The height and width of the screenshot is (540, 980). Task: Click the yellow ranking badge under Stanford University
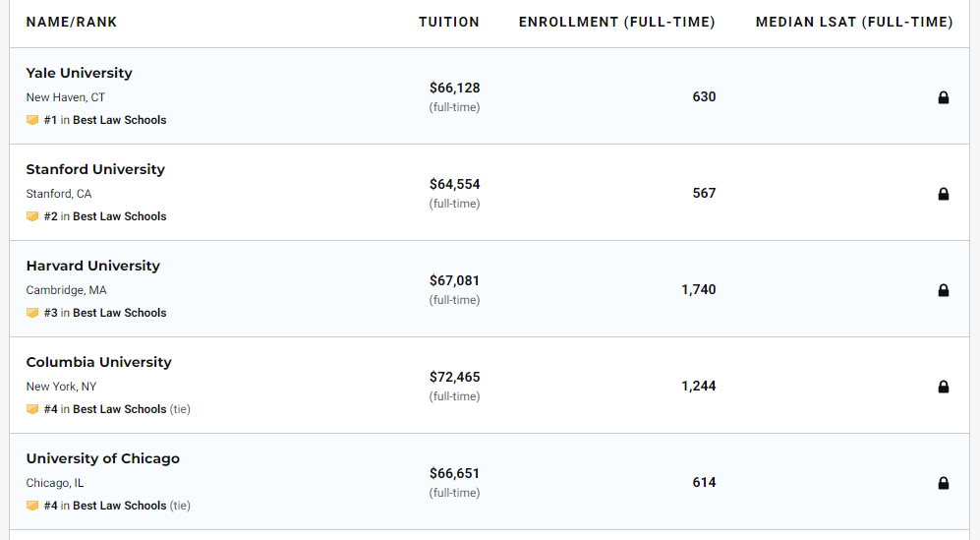(x=32, y=216)
